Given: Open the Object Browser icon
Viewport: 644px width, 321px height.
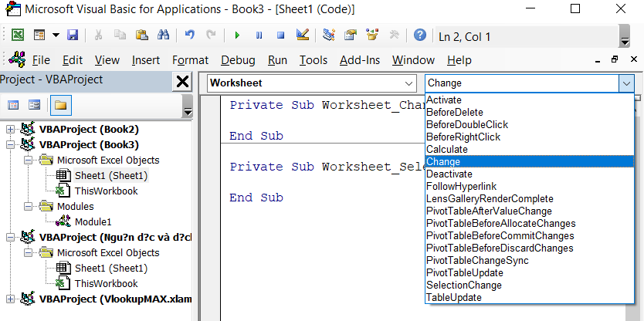Looking at the screenshot, I should (x=372, y=35).
